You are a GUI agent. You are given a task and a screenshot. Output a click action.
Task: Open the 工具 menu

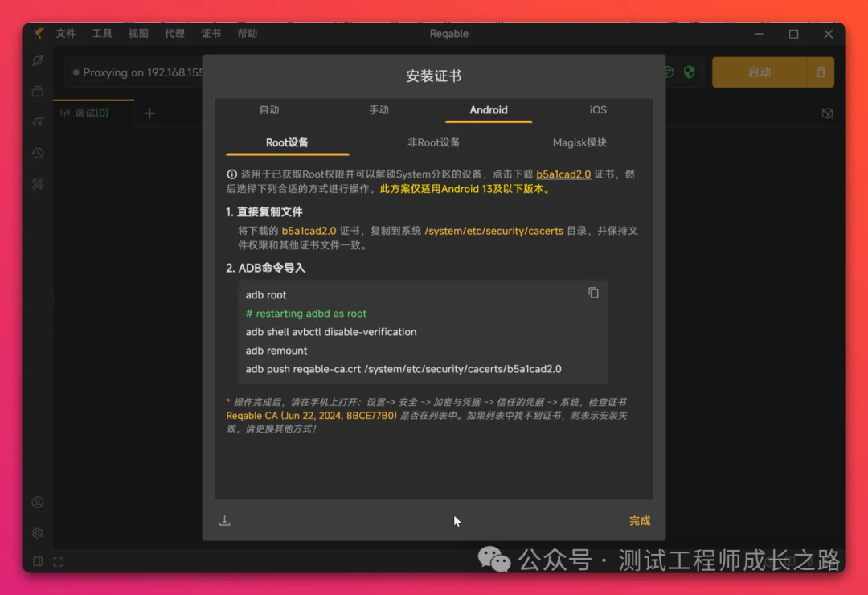[x=102, y=33]
